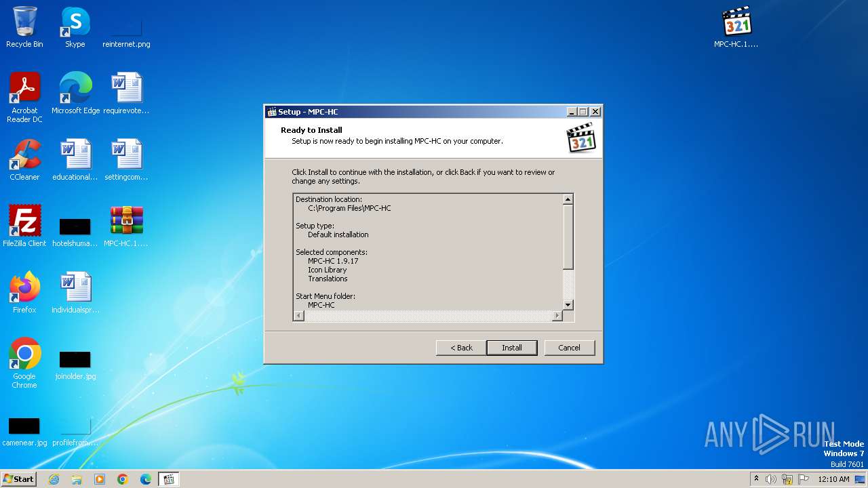This screenshot has width=868, height=488.
Task: Click the volume speaker tray icon
Action: click(771, 479)
